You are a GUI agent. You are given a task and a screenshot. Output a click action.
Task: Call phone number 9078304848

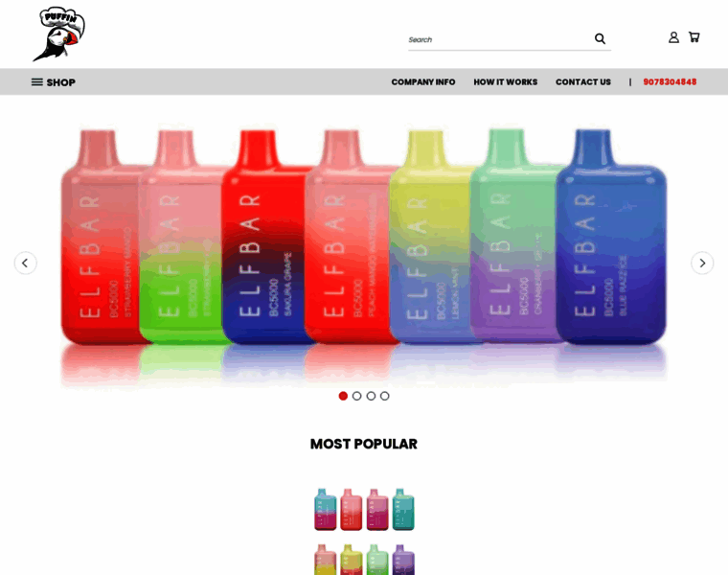(x=670, y=82)
